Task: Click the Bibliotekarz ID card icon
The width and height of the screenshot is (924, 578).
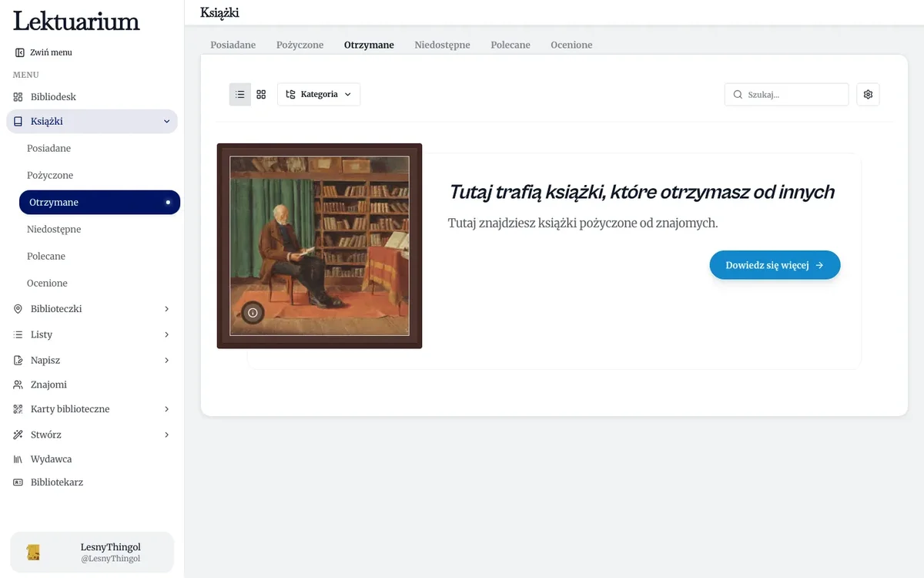Action: [18, 482]
